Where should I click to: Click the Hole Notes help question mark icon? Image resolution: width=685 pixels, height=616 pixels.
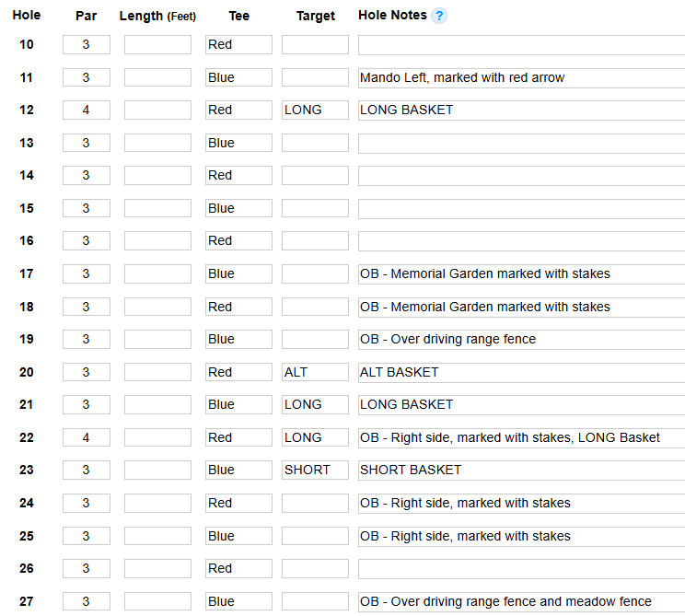click(x=439, y=16)
